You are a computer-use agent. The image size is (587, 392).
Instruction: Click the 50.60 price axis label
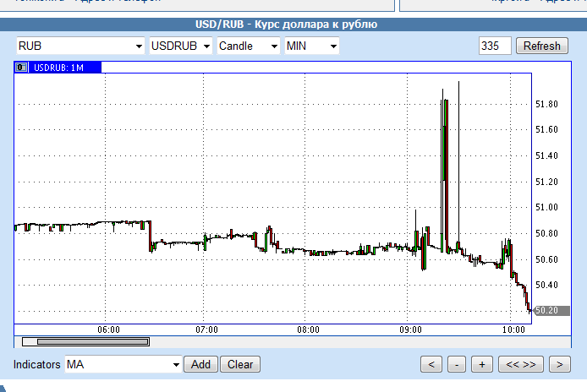pyautogui.click(x=546, y=259)
